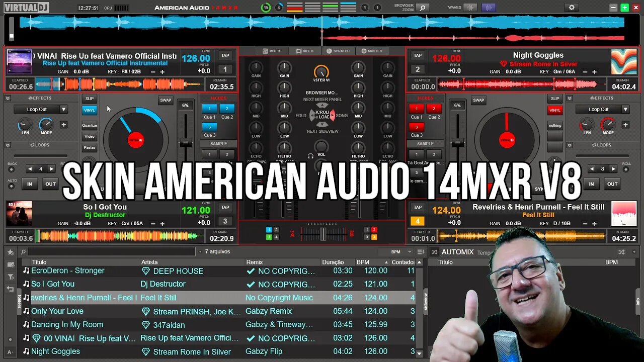The width and height of the screenshot is (644, 362).
Task: Toggle SLIP on the right deck
Action: click(x=555, y=99)
